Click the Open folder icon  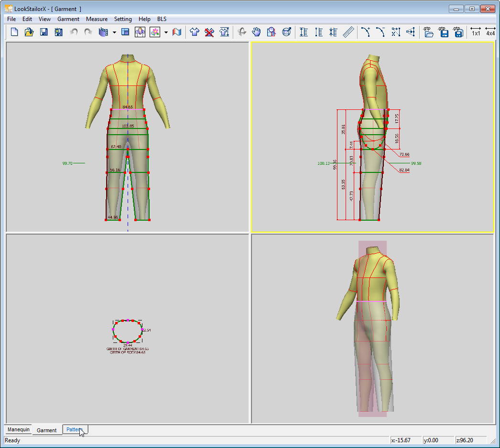29,32
